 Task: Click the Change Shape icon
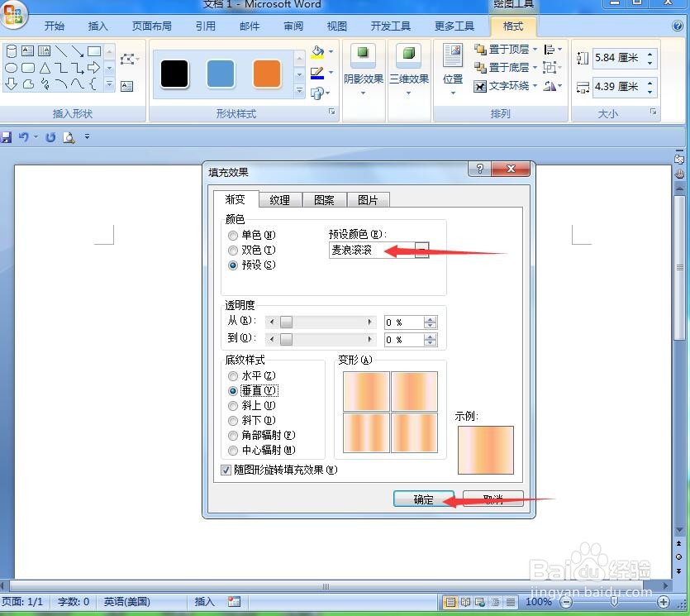317,93
